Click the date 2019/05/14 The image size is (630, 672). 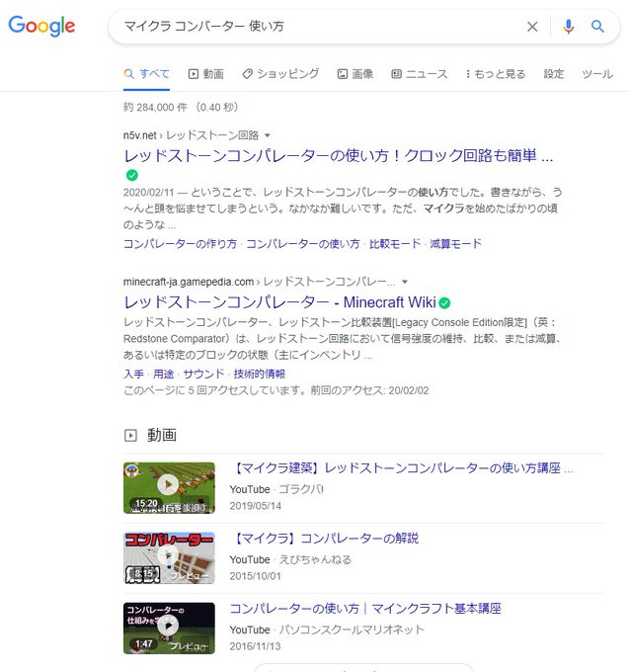255,506
